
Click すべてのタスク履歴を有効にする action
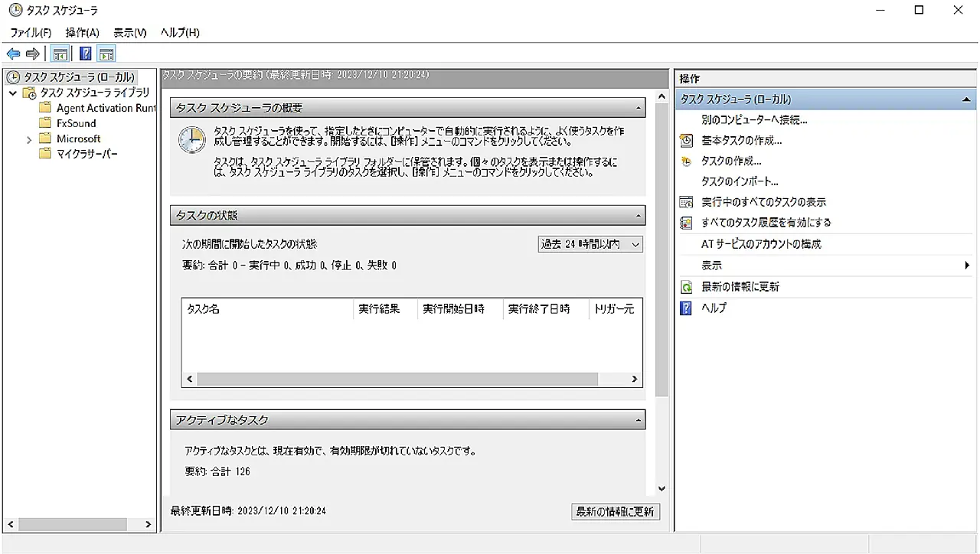point(766,223)
